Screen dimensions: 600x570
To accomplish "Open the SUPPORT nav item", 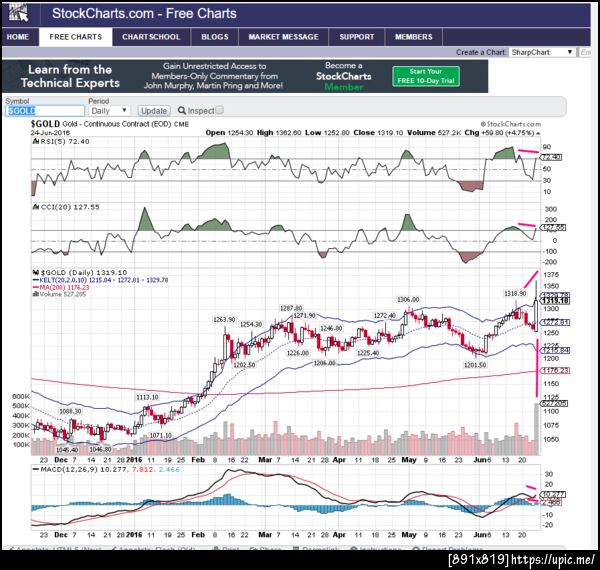I will tap(357, 37).
